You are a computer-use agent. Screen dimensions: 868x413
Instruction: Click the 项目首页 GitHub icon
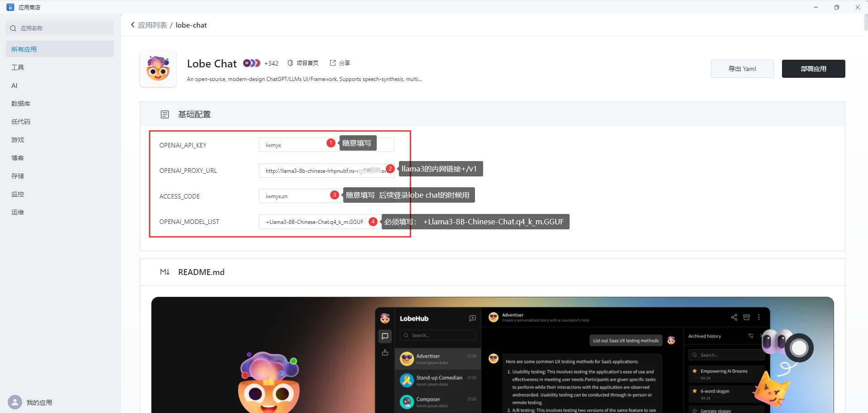(290, 63)
